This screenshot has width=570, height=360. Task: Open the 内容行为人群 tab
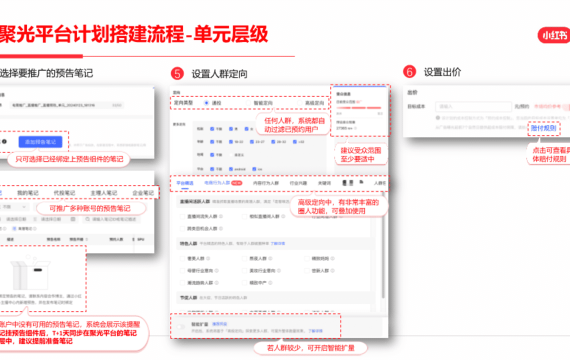point(266,183)
